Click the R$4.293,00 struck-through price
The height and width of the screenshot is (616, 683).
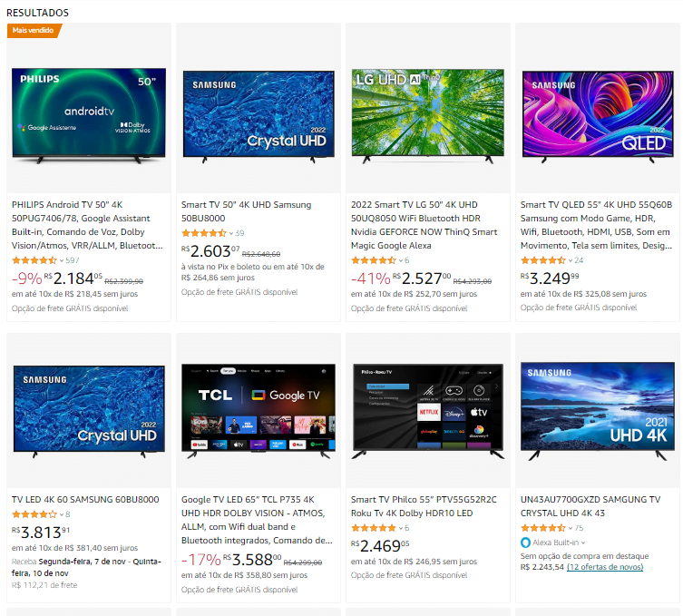[x=473, y=281]
